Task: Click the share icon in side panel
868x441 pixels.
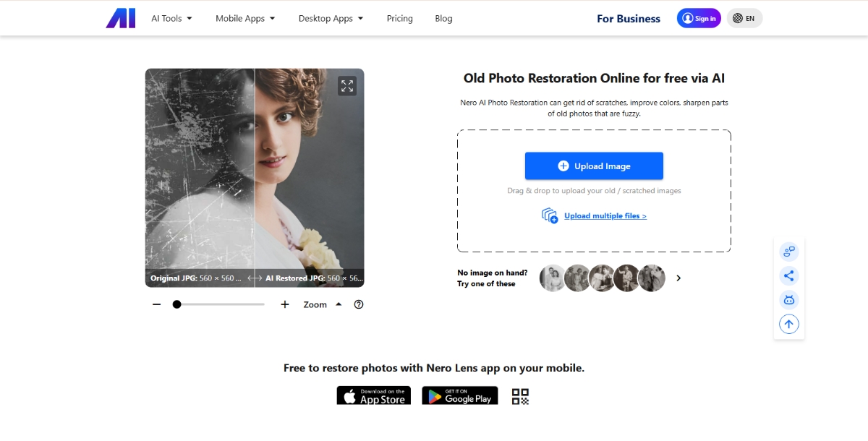Action: point(789,275)
